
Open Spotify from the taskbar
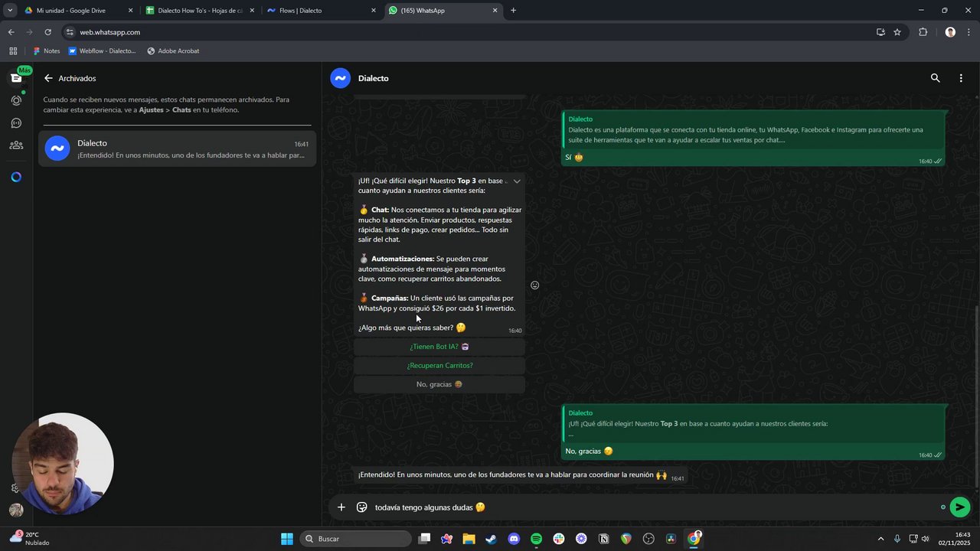pyautogui.click(x=536, y=539)
